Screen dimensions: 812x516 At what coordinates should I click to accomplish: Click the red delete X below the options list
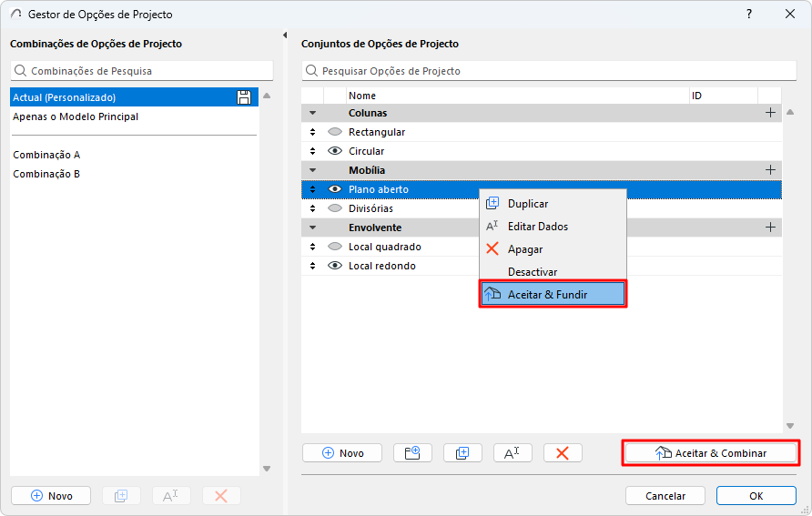563,453
